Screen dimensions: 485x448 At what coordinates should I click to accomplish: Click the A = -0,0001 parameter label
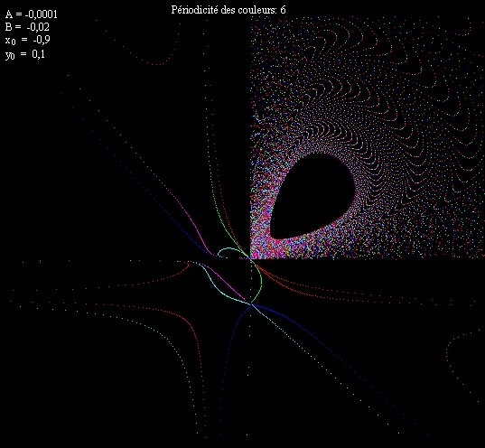click(x=32, y=14)
